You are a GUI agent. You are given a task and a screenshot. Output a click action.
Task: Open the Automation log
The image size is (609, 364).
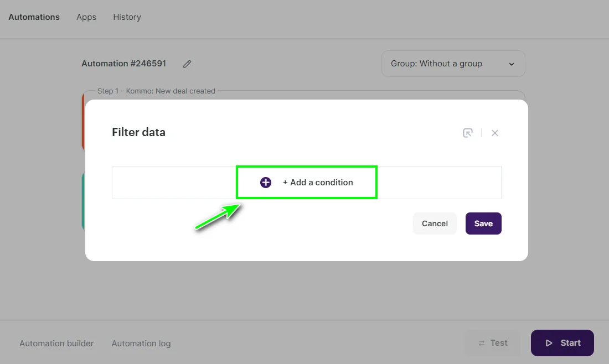point(141,343)
